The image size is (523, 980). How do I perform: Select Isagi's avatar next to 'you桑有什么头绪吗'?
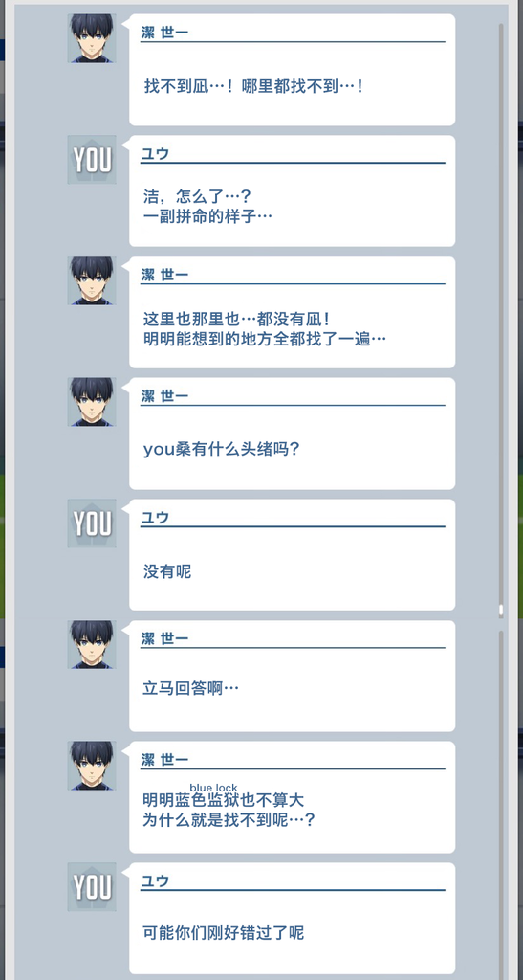point(92,402)
